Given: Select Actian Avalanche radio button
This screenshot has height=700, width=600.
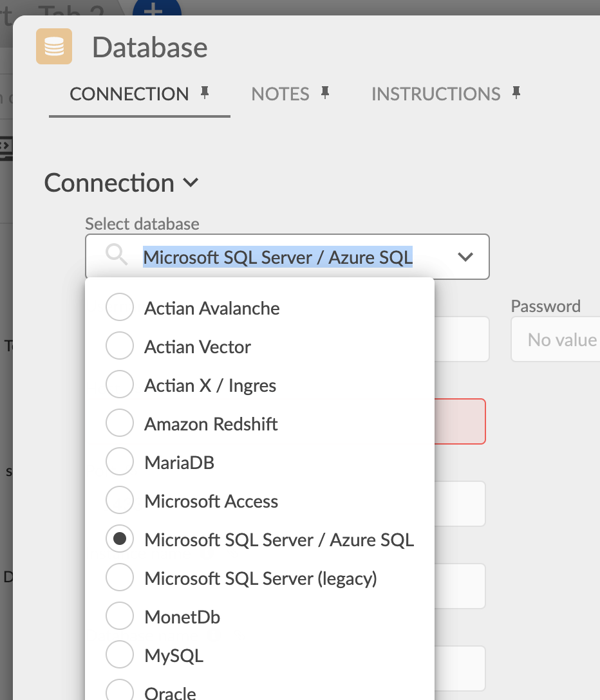Looking at the screenshot, I should 120,307.
